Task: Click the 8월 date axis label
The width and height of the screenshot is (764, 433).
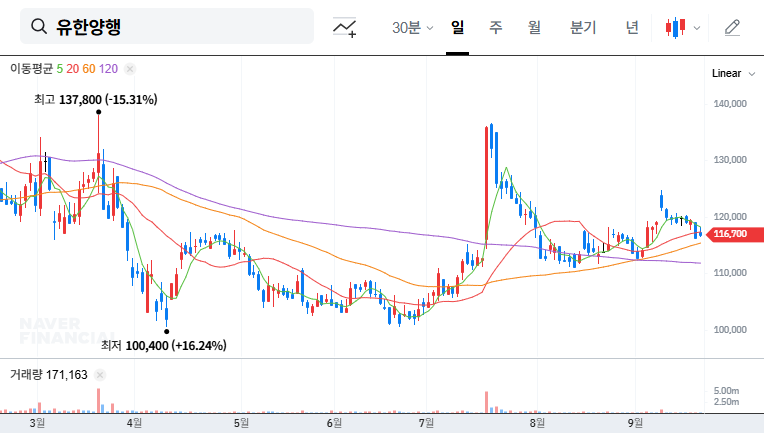Action: [x=537, y=423]
